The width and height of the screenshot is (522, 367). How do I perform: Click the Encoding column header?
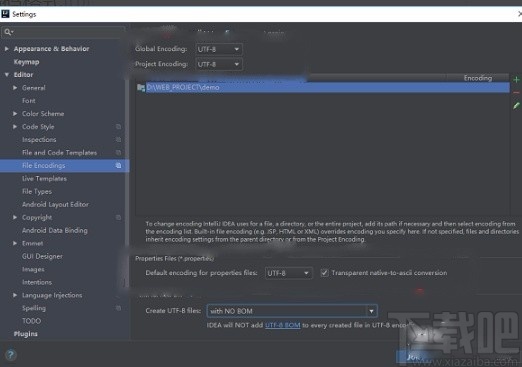(478, 78)
